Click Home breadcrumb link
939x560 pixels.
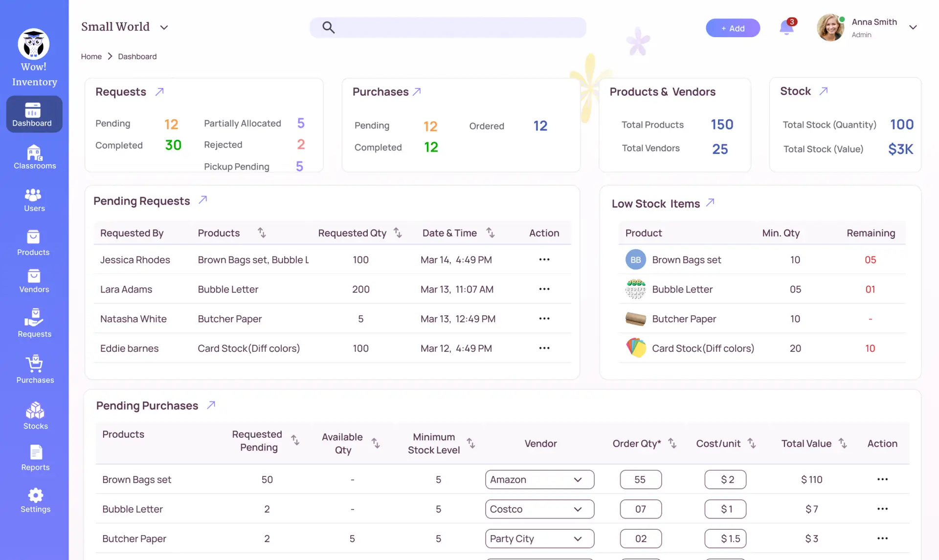tap(91, 57)
